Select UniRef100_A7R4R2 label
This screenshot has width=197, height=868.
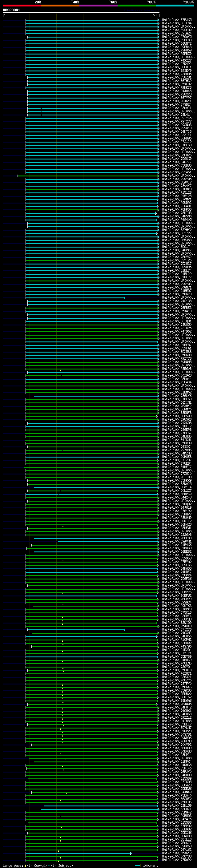(x=177, y=64)
